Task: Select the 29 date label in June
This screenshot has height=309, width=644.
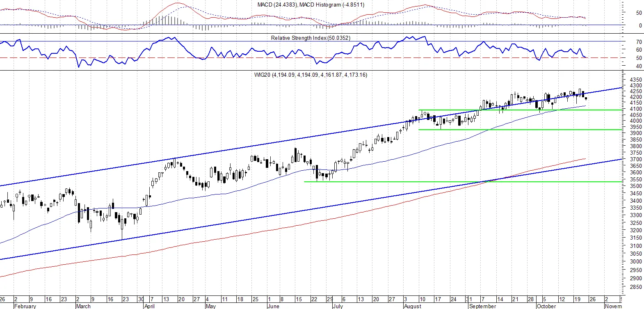Action: pos(330,299)
